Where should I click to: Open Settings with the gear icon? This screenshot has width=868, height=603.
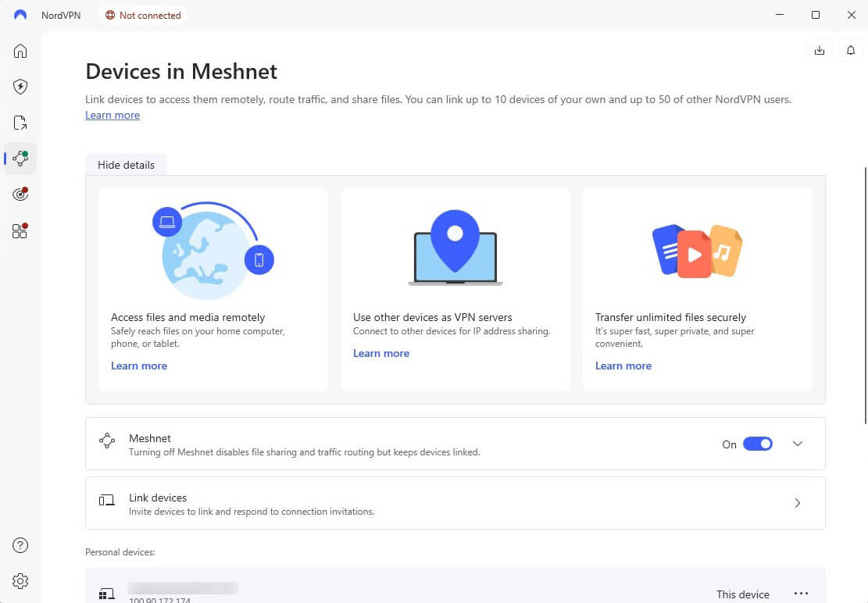click(20, 581)
